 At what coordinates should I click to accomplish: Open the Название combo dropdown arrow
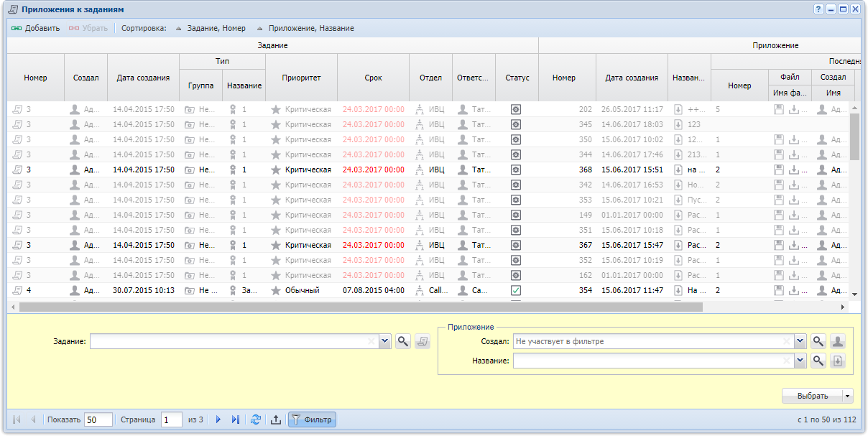[x=800, y=361]
